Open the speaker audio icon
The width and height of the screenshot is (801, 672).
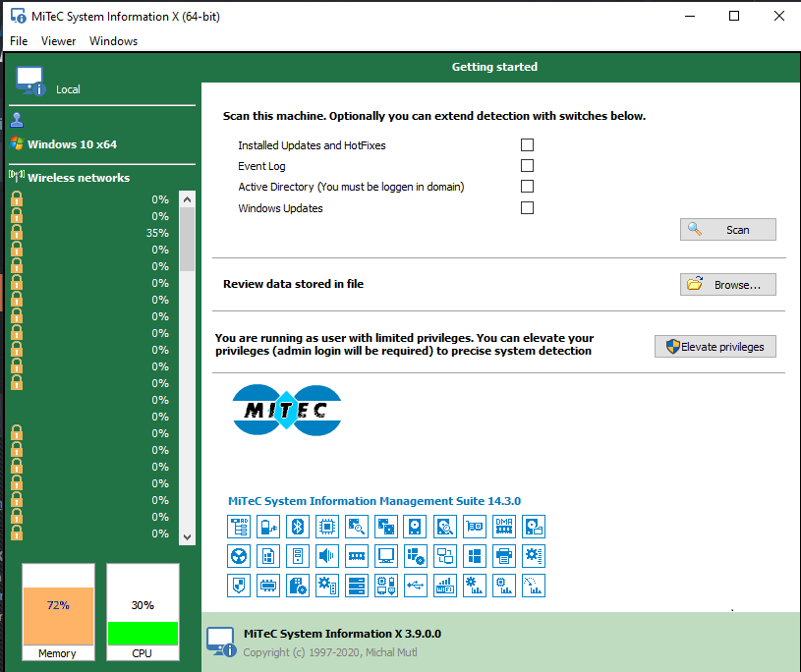coord(327,555)
